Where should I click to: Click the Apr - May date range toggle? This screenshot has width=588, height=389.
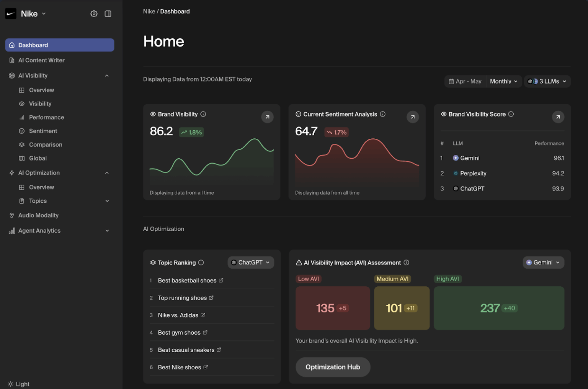pos(465,81)
